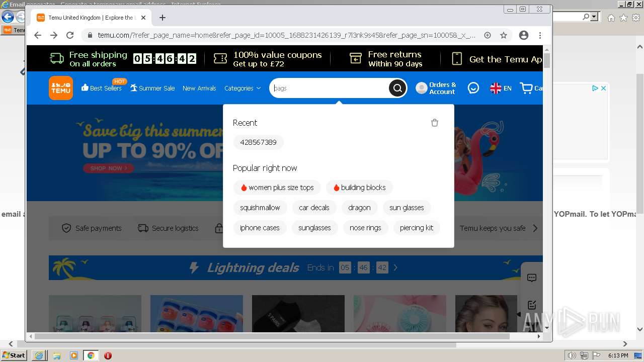Select building blocks suggestion
Image resolution: width=644 pixels, height=362 pixels.
pyautogui.click(x=359, y=188)
